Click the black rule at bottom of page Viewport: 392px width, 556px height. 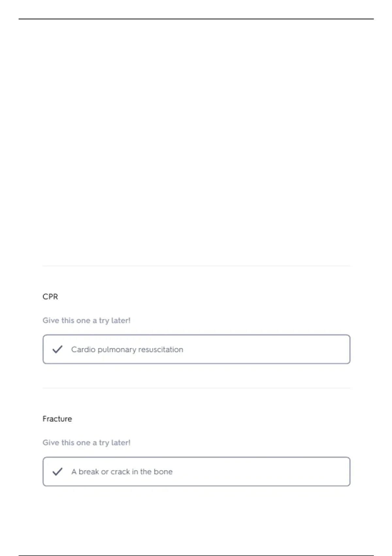point(196,555)
